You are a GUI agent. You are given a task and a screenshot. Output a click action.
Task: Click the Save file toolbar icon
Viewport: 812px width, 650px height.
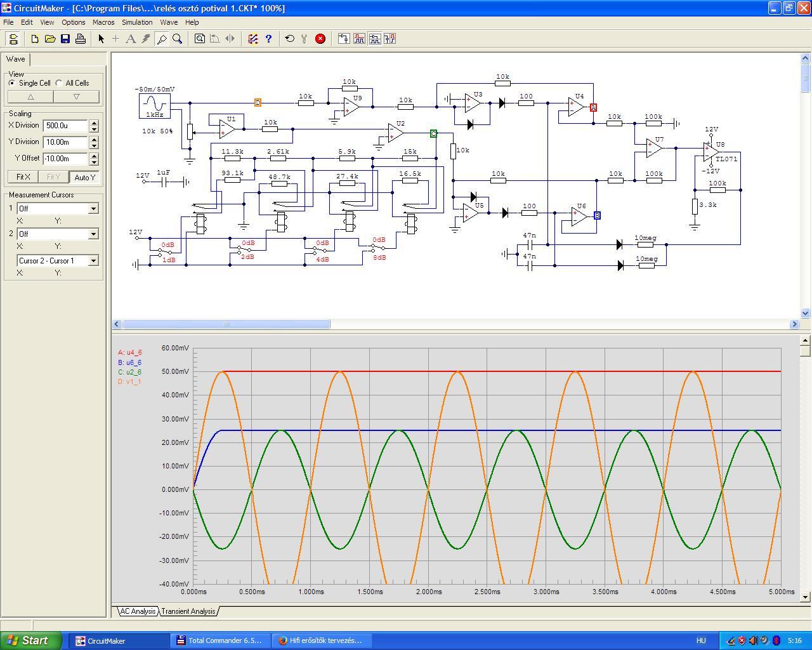tap(65, 39)
